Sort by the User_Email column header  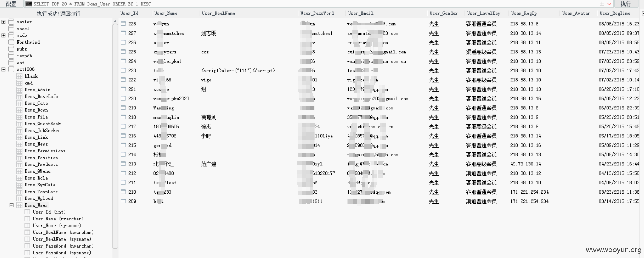[361, 13]
